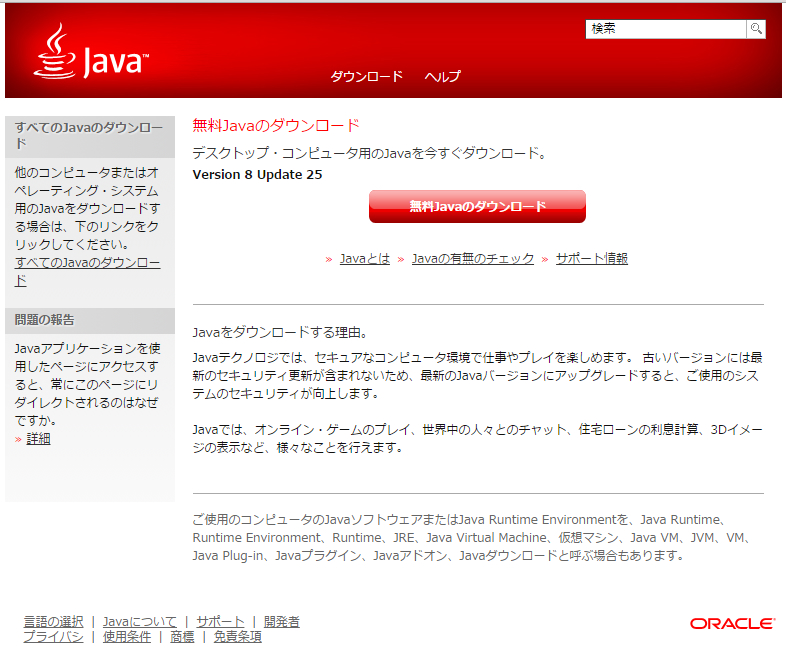
Task: Click the search magnifying glass icon
Action: (x=756, y=29)
